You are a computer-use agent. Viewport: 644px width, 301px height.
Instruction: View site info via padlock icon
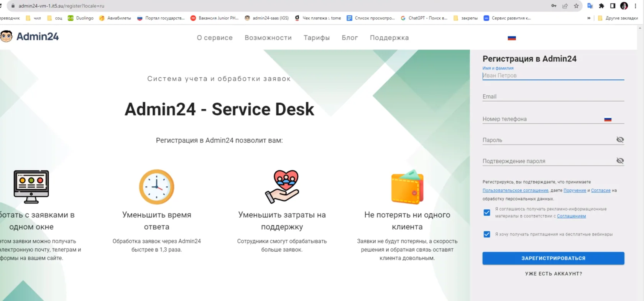(13, 6)
